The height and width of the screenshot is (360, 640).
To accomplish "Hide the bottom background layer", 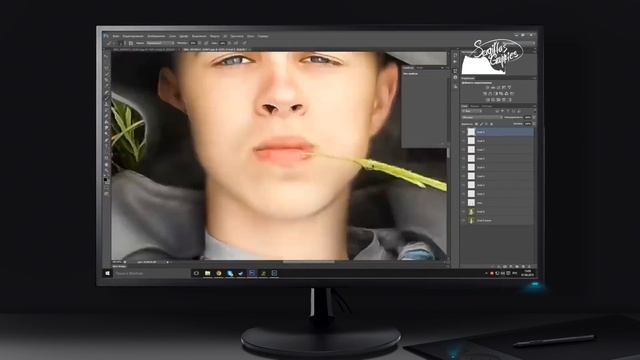I will (464, 220).
